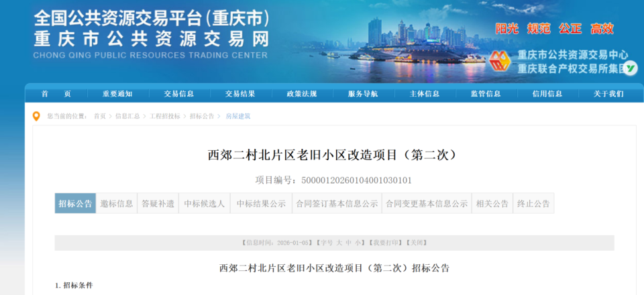This screenshot has width=644, height=295.
Task: Switch to the 终止公告 tab
Action: click(533, 204)
